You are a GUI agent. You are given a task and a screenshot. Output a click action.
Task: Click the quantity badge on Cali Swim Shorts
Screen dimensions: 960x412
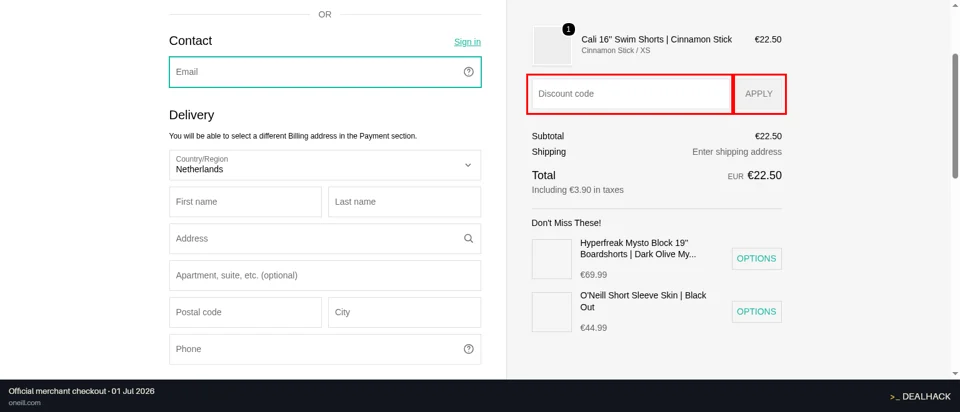pyautogui.click(x=568, y=29)
